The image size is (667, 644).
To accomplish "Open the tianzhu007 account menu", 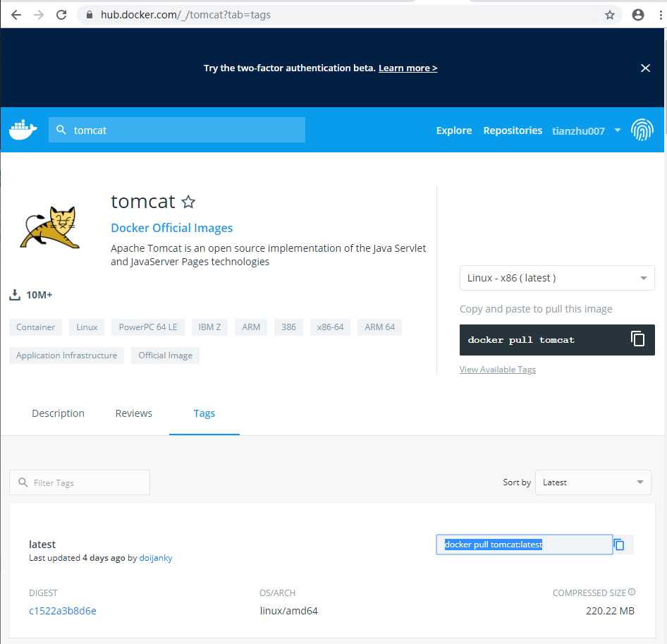I will [577, 130].
